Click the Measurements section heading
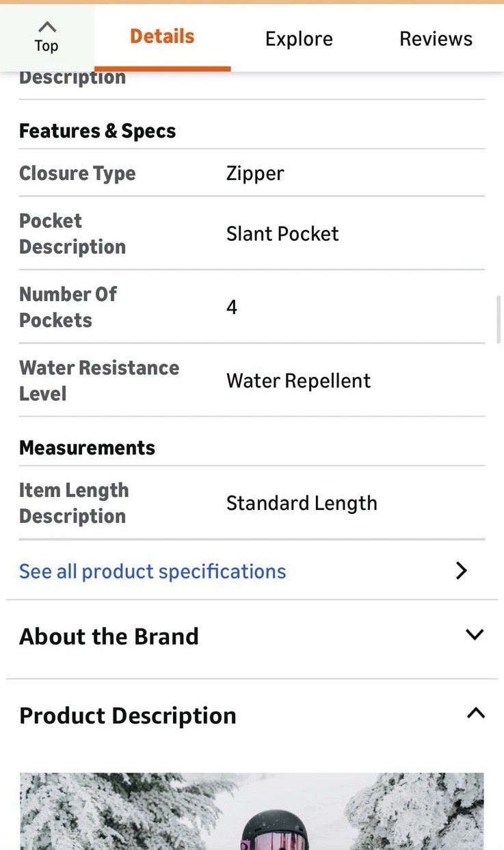 87,448
